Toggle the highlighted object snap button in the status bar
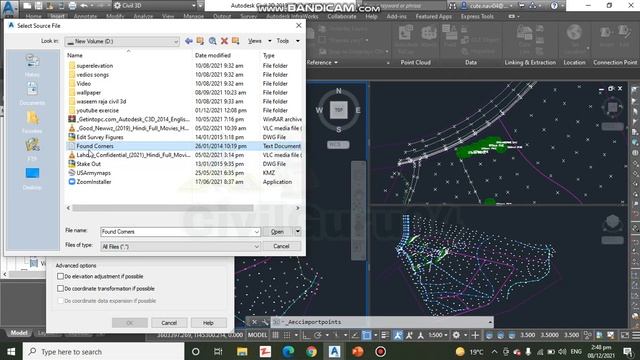640x360 pixels. click(367, 335)
